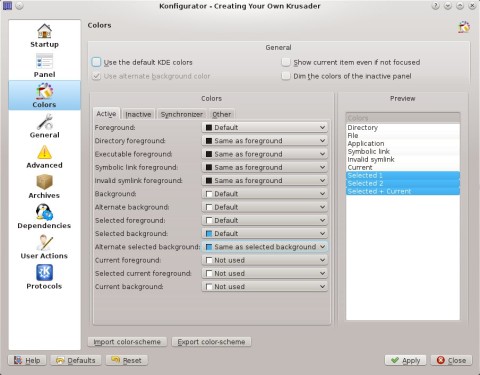Screen dimensions: 480x375
Task: Select Selected 1 row in preview
Action: (x=403, y=176)
